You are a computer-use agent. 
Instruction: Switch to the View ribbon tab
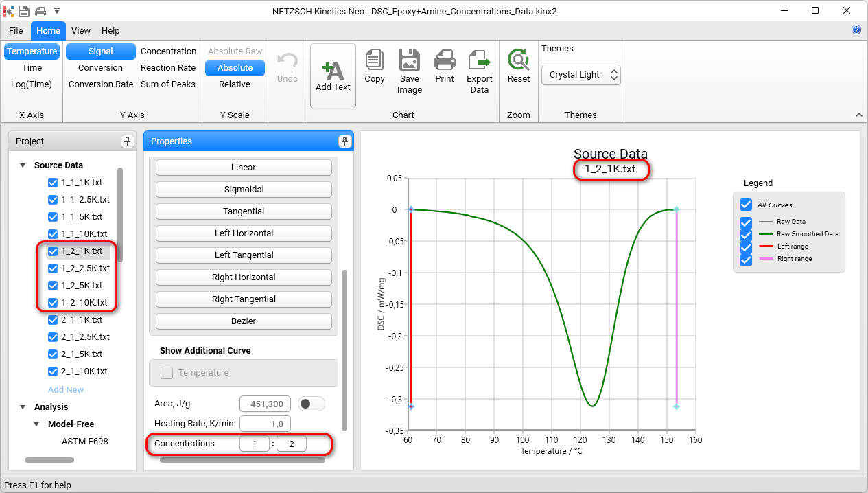pos(81,31)
